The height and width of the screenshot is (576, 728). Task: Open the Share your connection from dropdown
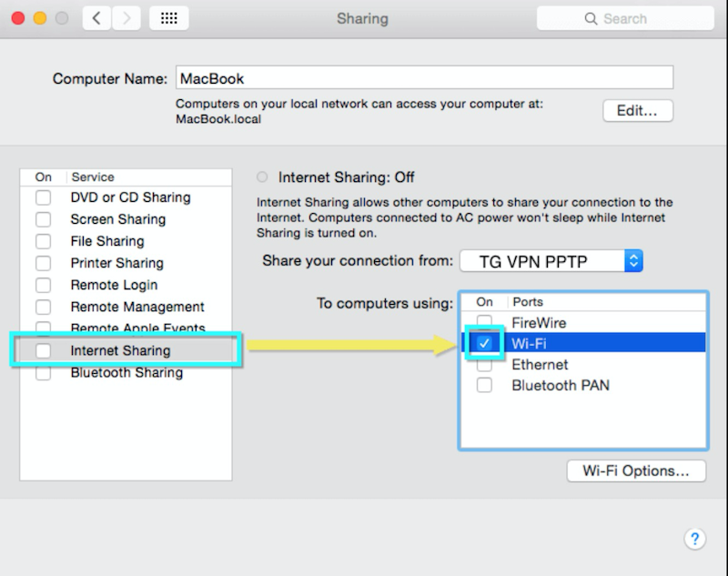coord(551,261)
